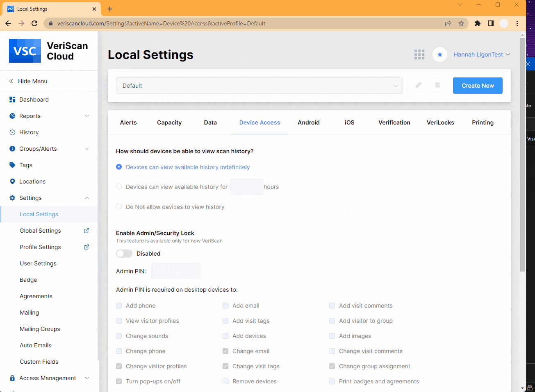This screenshot has height=392, width=535.
Task: Click the Reports pie chart icon
Action: click(x=12, y=116)
